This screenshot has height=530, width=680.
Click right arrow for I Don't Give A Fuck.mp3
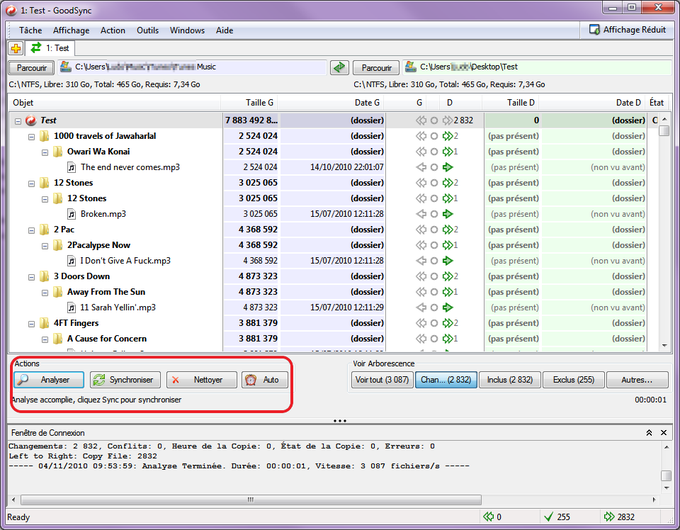[x=448, y=261]
